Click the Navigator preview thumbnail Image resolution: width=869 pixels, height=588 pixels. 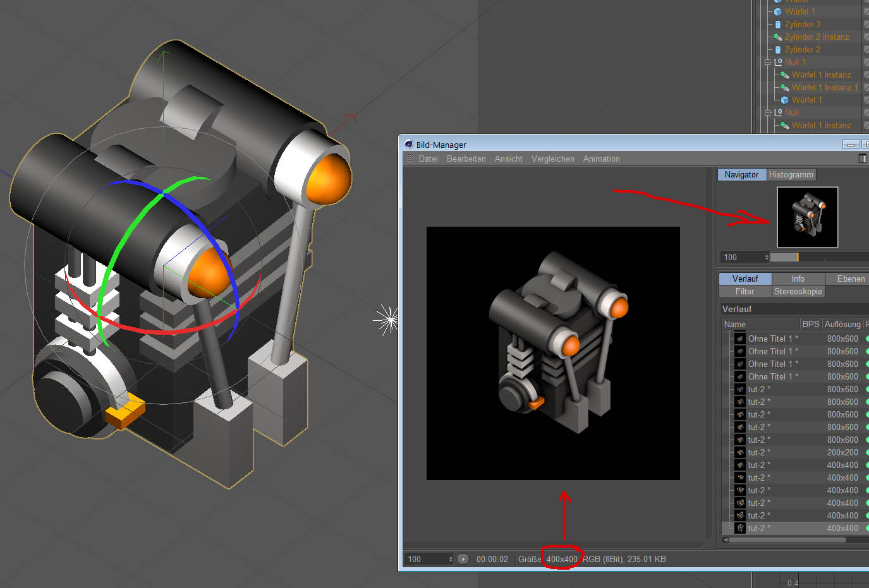tap(808, 217)
